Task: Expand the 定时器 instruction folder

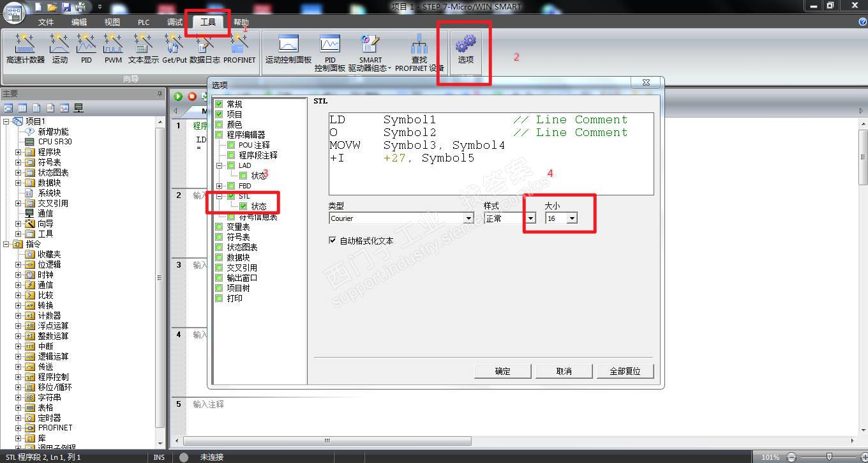Action: (19, 418)
